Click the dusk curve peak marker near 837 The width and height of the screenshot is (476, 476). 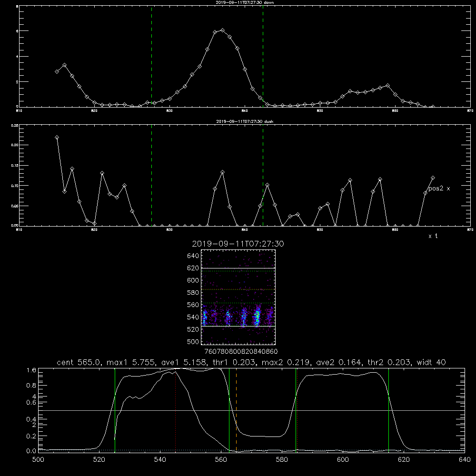(x=222, y=172)
